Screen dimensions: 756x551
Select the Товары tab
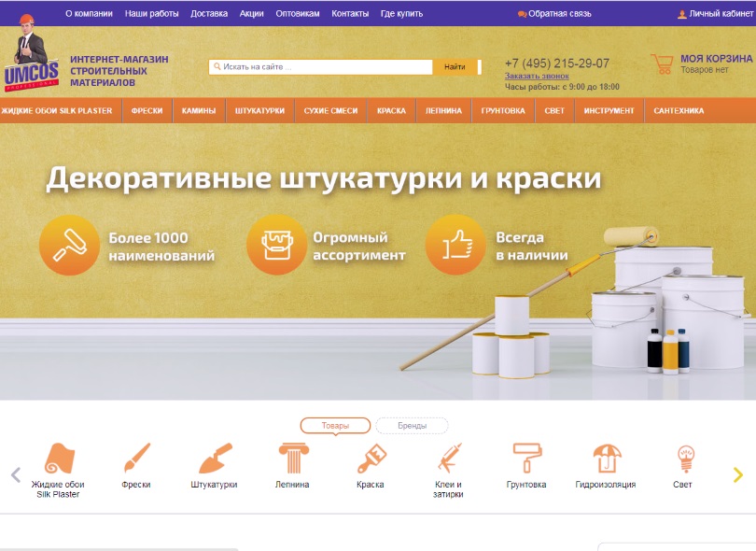point(335,426)
